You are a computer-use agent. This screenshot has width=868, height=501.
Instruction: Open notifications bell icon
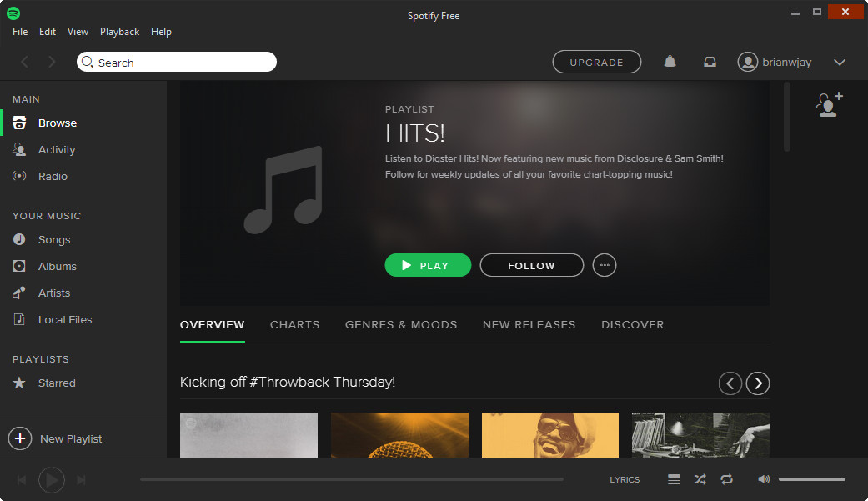pyautogui.click(x=670, y=62)
